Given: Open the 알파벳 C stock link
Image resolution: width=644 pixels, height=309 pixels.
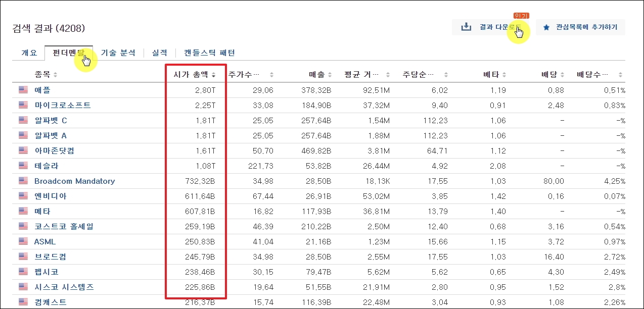Looking at the screenshot, I should (x=51, y=120).
